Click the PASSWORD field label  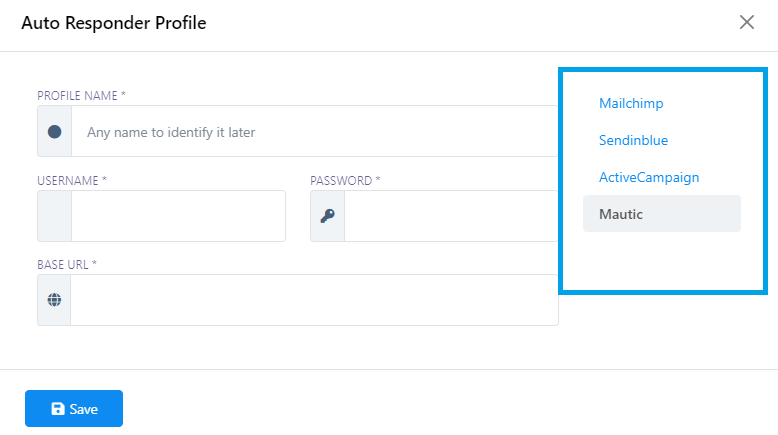(x=345, y=181)
